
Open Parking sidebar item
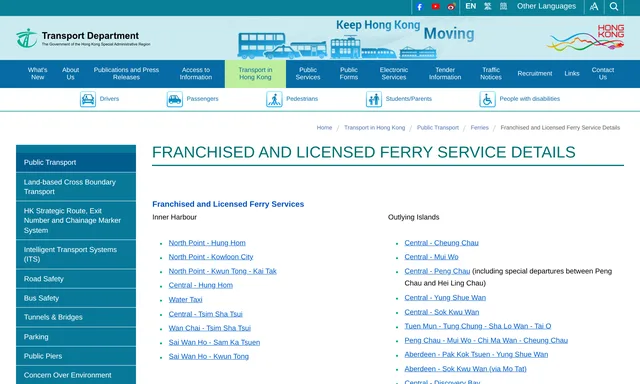pos(76,337)
